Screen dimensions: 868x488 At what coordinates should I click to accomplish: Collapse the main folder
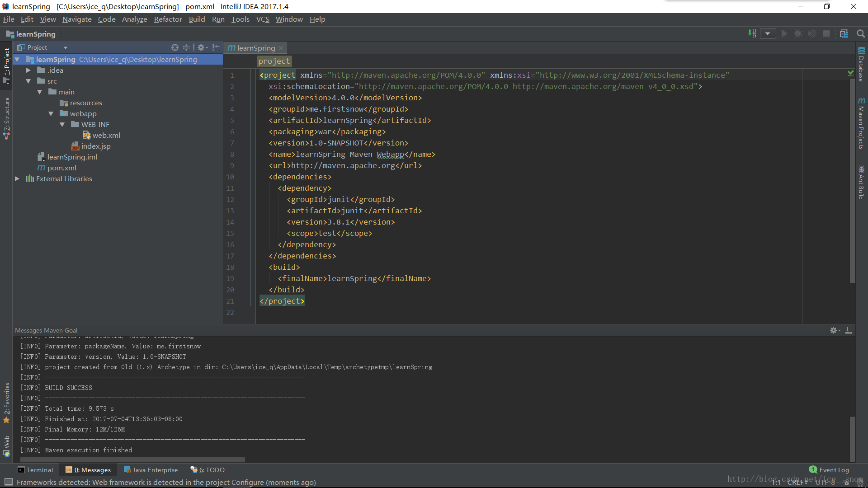(40, 92)
